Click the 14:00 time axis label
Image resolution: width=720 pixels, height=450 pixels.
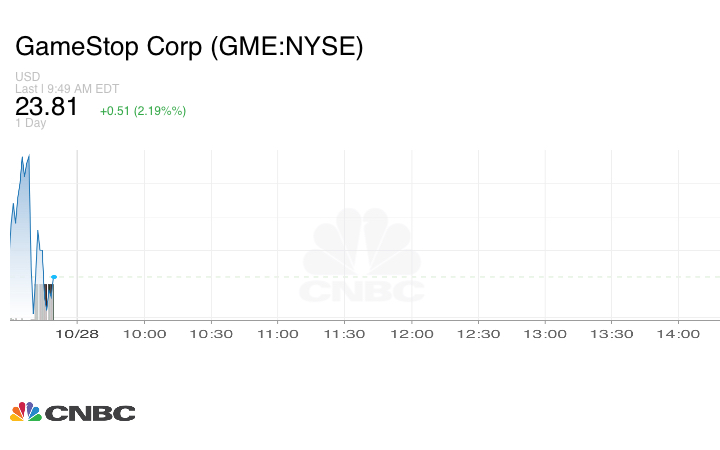[678, 334]
